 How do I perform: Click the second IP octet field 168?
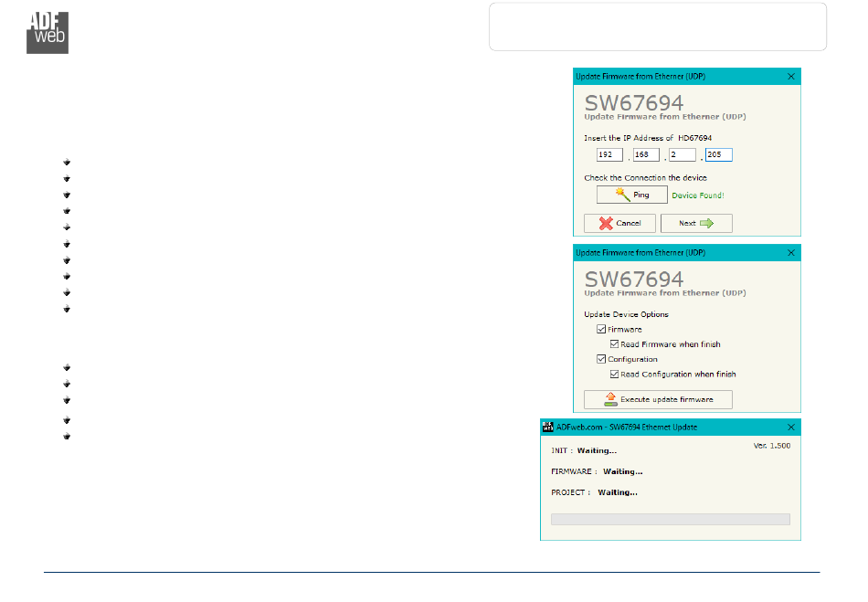click(x=646, y=155)
